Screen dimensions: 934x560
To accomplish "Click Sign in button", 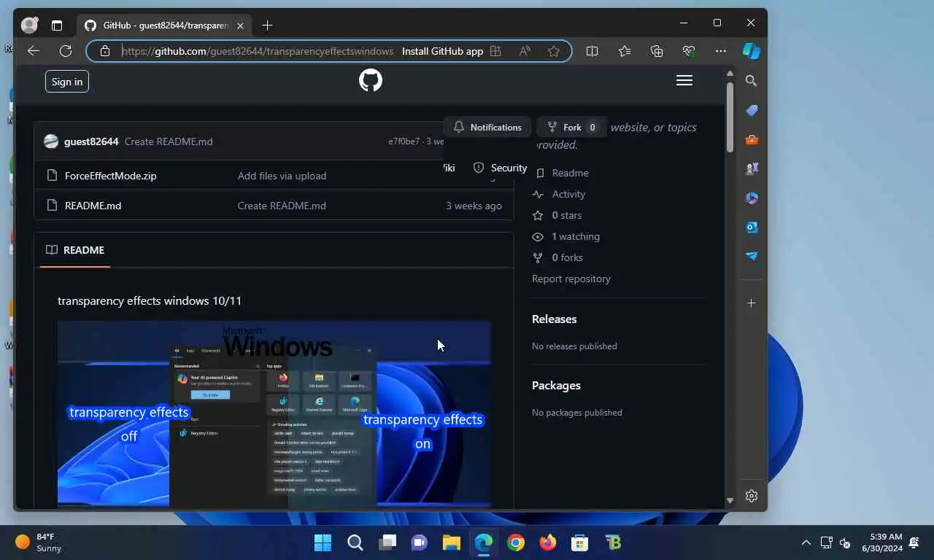I will (67, 82).
